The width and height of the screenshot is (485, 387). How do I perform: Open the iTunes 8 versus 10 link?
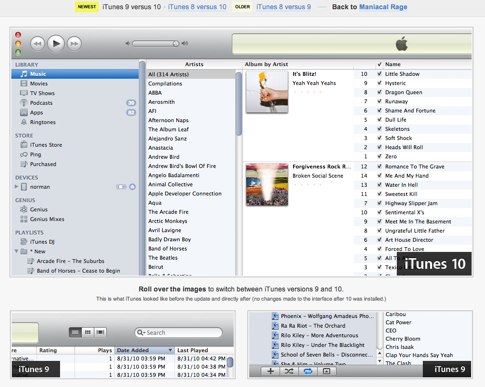[197, 7]
